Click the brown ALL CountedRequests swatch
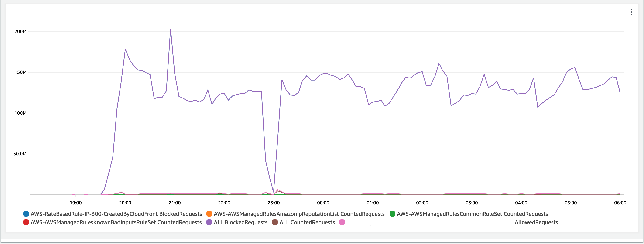This screenshot has height=244, width=644. (275, 222)
